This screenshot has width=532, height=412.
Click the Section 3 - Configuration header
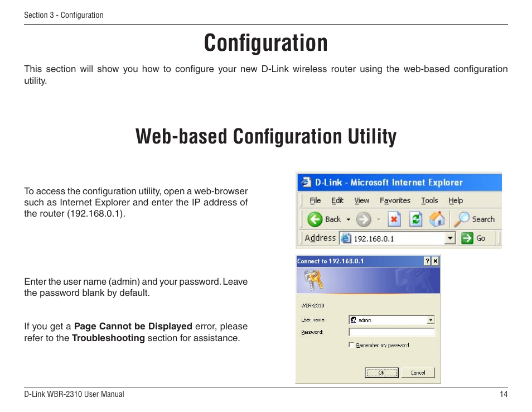[64, 15]
